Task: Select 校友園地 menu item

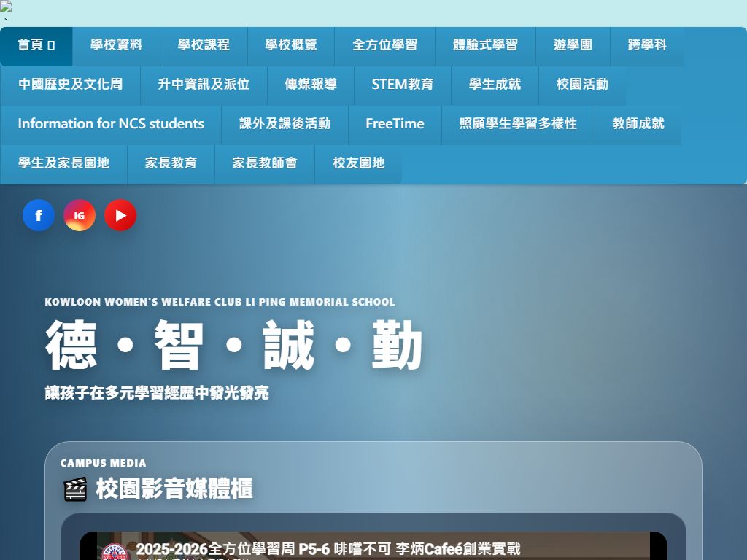Action: [x=359, y=164]
